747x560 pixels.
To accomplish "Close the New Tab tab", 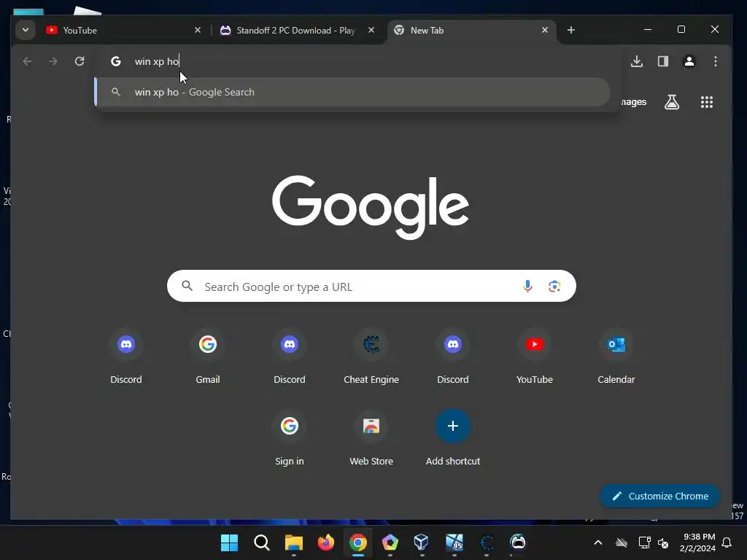I will (544, 30).
